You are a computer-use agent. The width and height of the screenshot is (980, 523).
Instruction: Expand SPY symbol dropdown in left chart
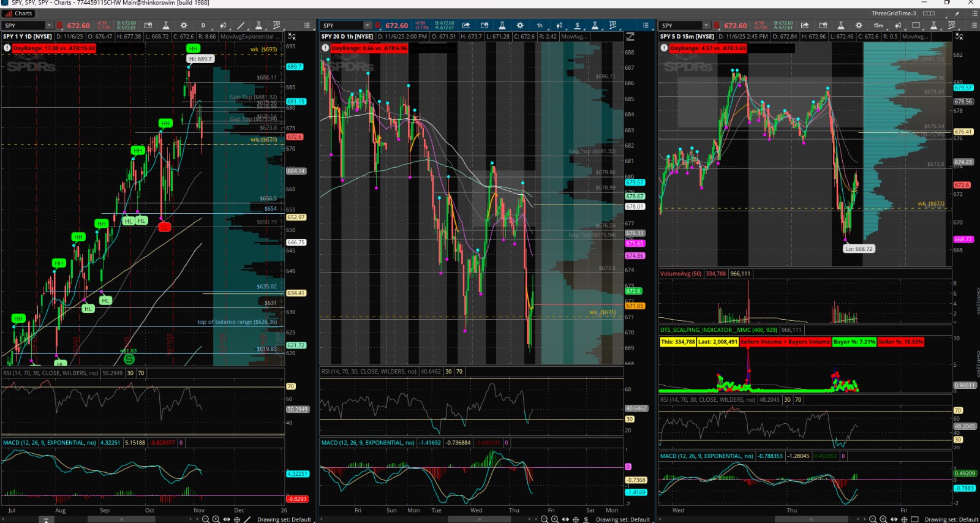(49, 25)
